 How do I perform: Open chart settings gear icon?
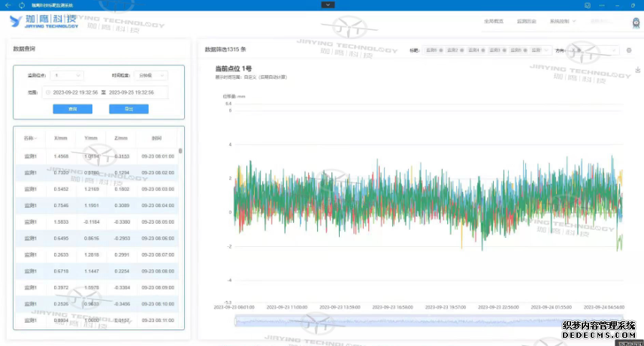629,50
